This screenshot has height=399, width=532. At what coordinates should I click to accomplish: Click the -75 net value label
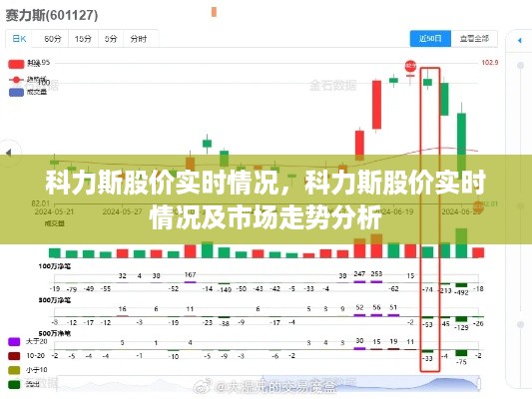point(461,362)
